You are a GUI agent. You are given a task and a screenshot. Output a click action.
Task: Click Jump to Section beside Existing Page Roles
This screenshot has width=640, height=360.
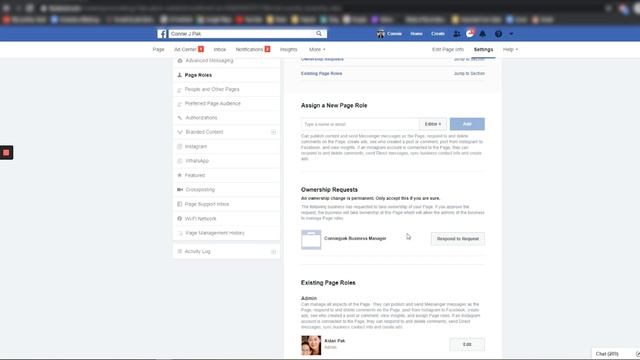pyautogui.click(x=469, y=73)
